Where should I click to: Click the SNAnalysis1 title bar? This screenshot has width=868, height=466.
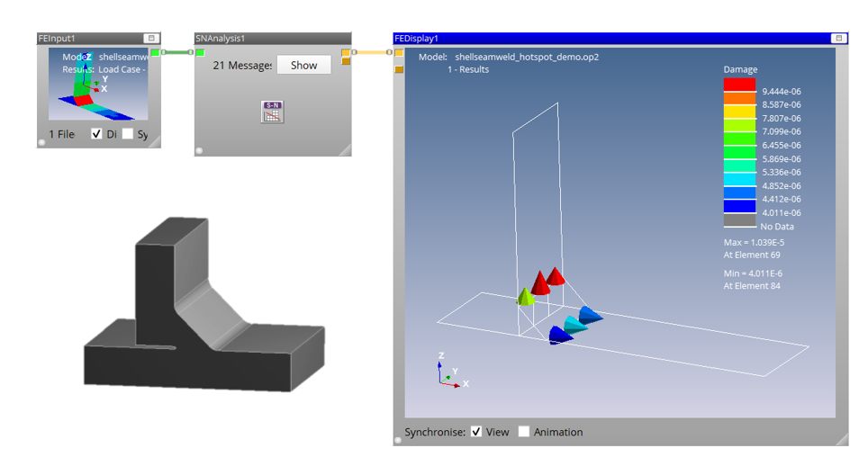coord(272,38)
